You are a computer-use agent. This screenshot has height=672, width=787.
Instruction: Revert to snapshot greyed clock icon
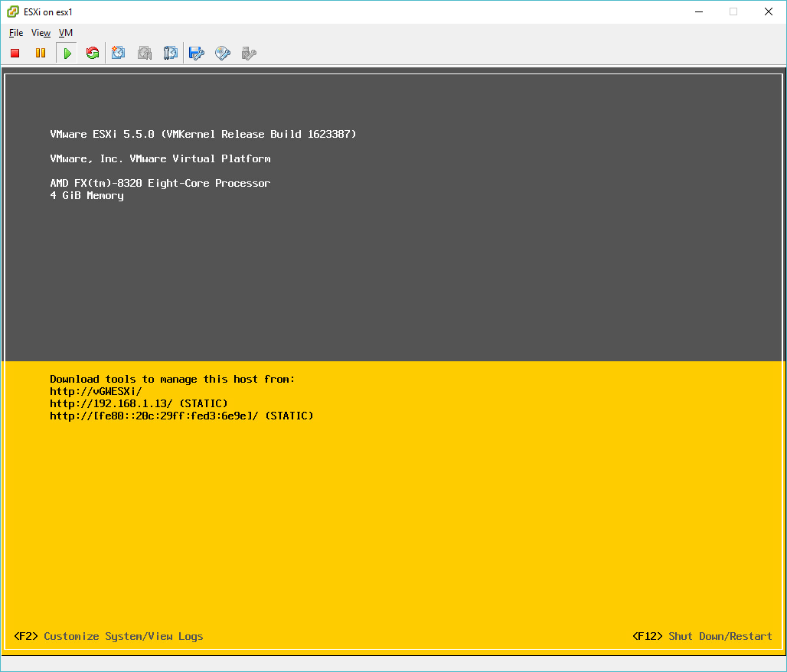coord(145,54)
